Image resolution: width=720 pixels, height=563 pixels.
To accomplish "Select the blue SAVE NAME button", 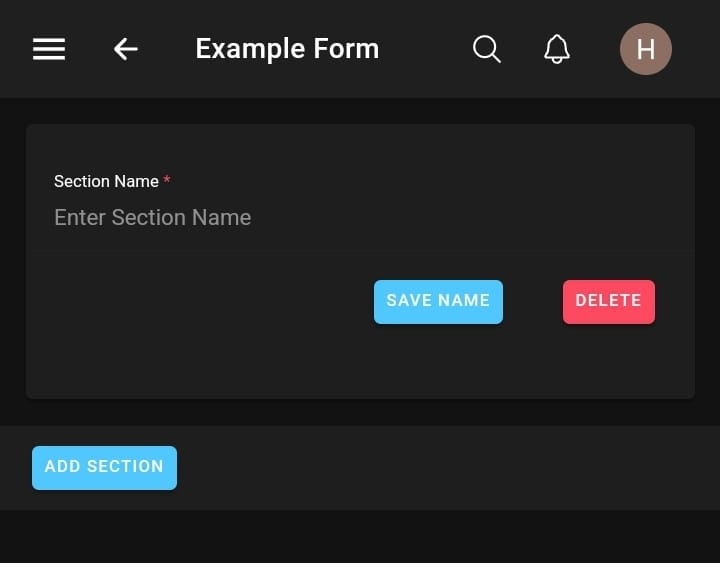I will pos(438,301).
